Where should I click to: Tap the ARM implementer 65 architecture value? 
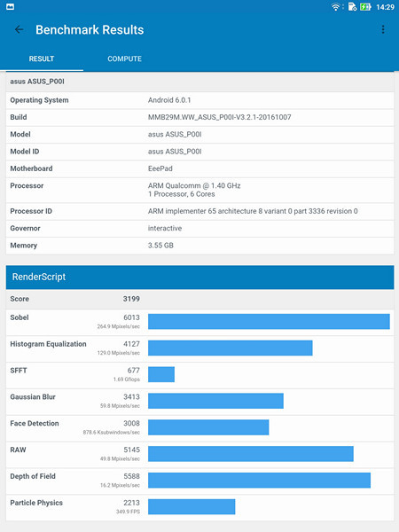point(253,211)
